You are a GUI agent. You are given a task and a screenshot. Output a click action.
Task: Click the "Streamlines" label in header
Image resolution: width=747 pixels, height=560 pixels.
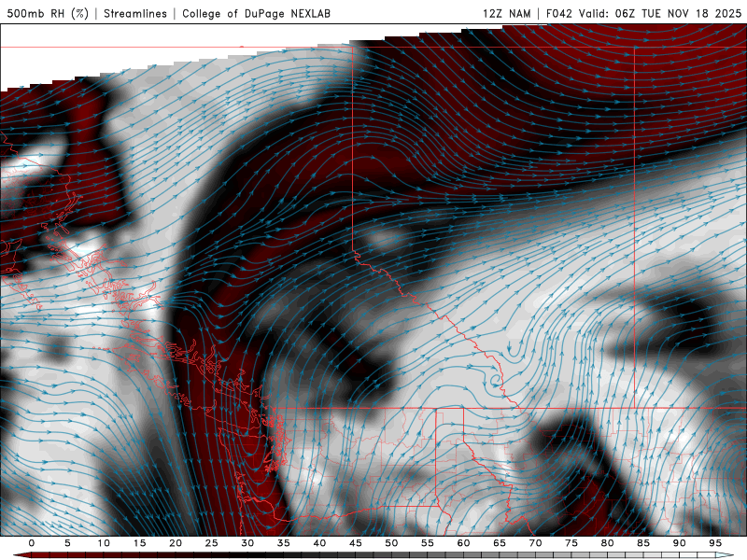[135, 13]
